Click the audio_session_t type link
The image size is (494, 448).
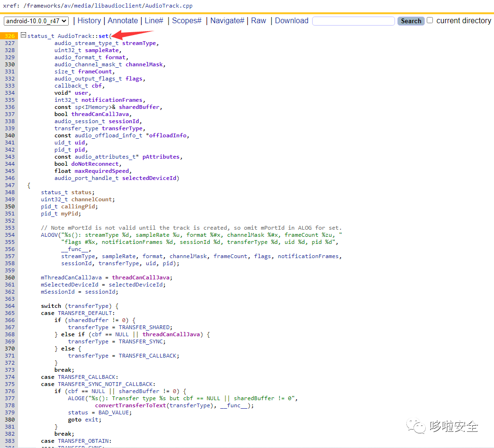80,121
